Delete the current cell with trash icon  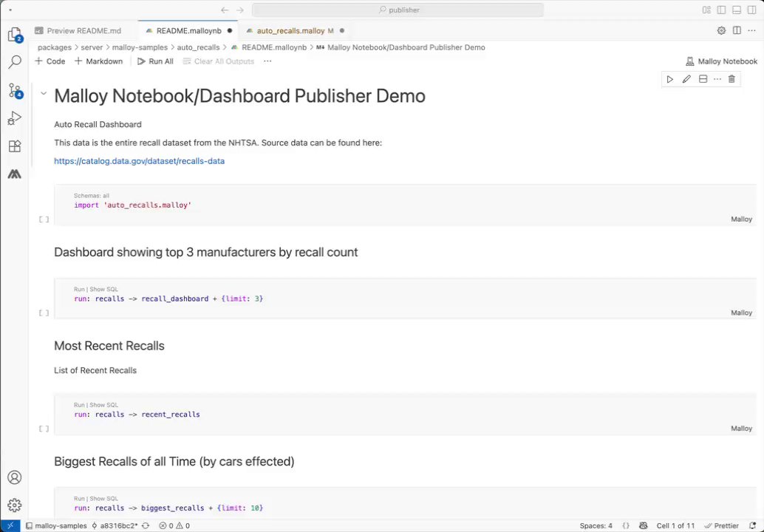[x=731, y=79]
